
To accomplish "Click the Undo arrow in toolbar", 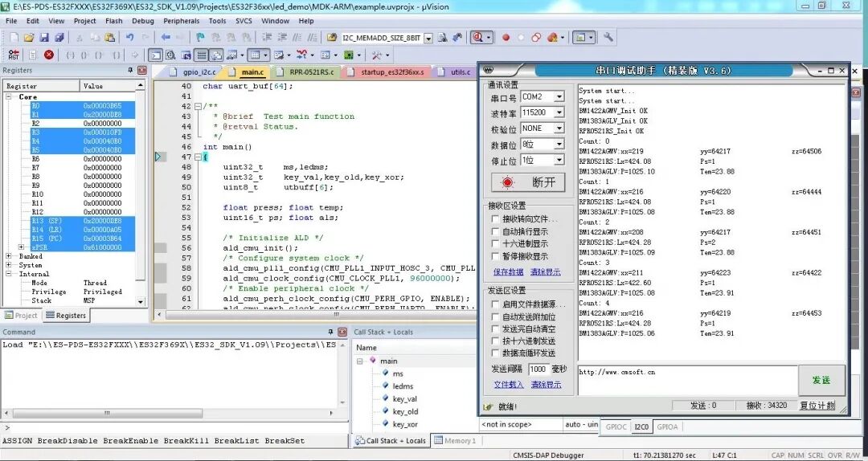I will click(129, 37).
